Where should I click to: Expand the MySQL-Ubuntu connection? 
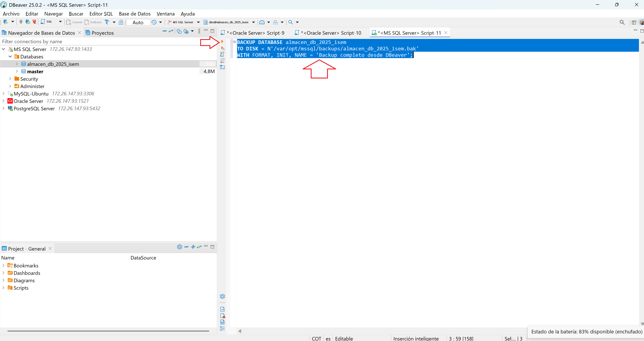click(4, 93)
